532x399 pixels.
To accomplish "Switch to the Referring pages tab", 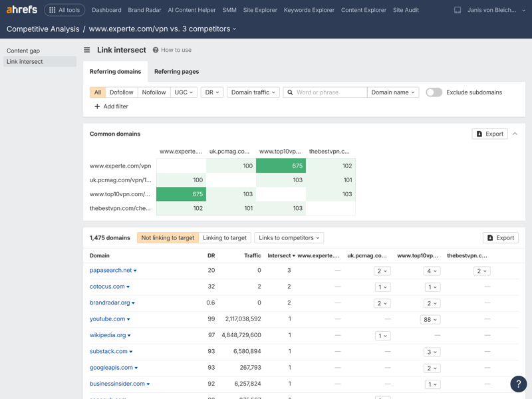I will pos(176,71).
